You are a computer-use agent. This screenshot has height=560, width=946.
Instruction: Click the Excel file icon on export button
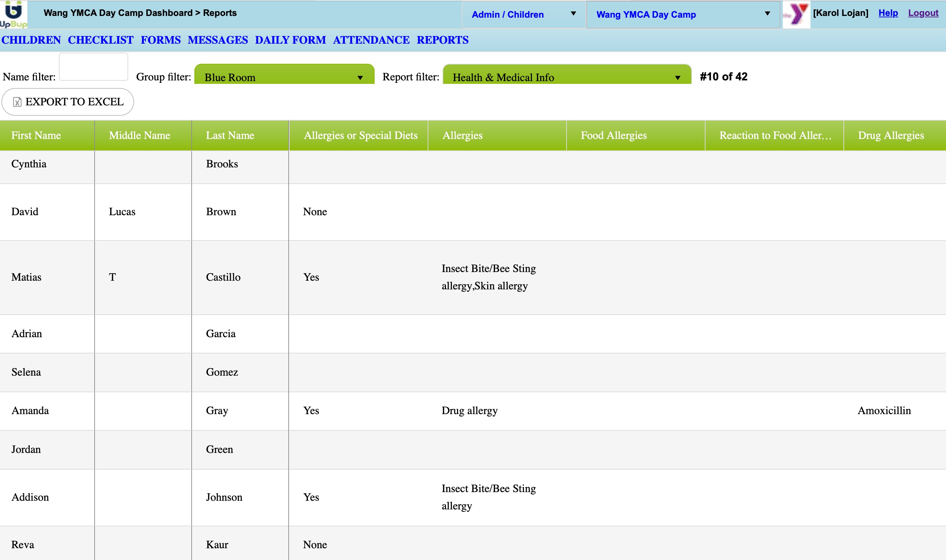pyautogui.click(x=17, y=102)
